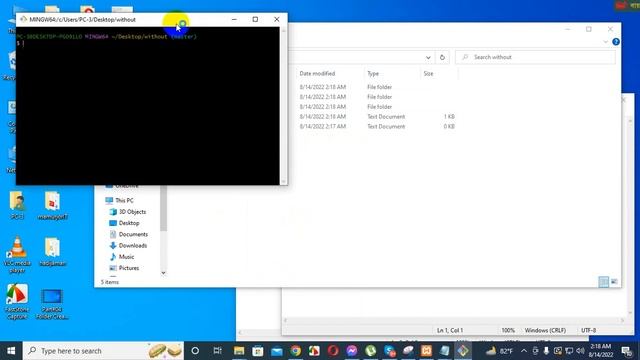
Task: Open Skype from the taskbar
Action: pos(389,351)
